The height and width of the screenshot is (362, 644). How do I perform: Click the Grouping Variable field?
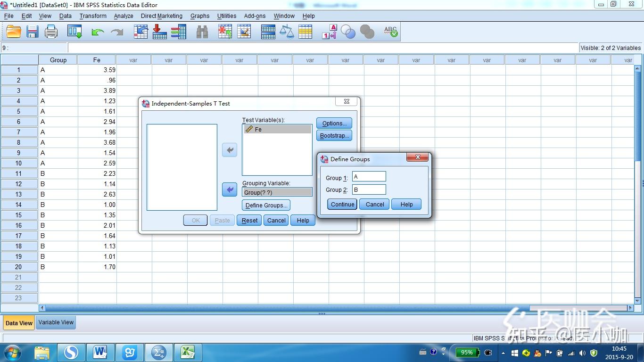tap(277, 192)
